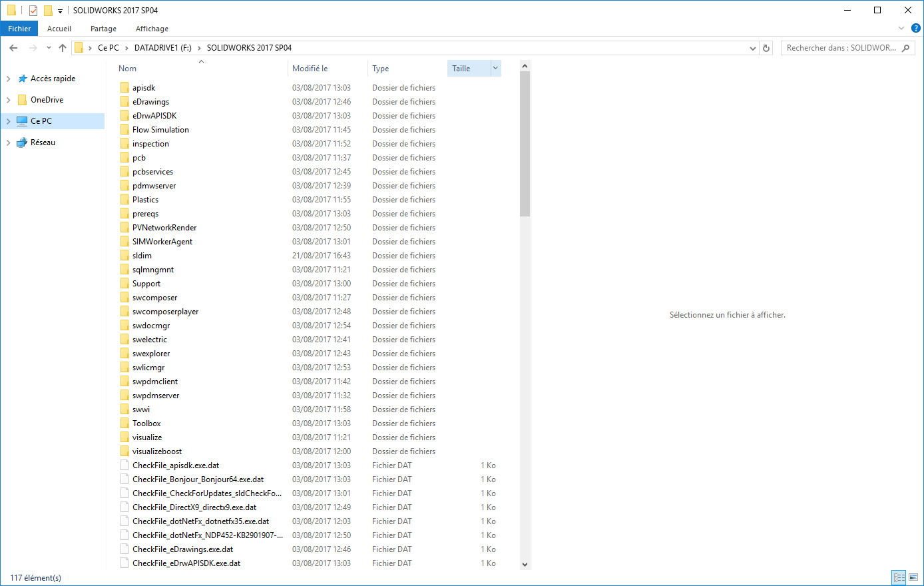Click the search magnifier icon

click(x=905, y=48)
